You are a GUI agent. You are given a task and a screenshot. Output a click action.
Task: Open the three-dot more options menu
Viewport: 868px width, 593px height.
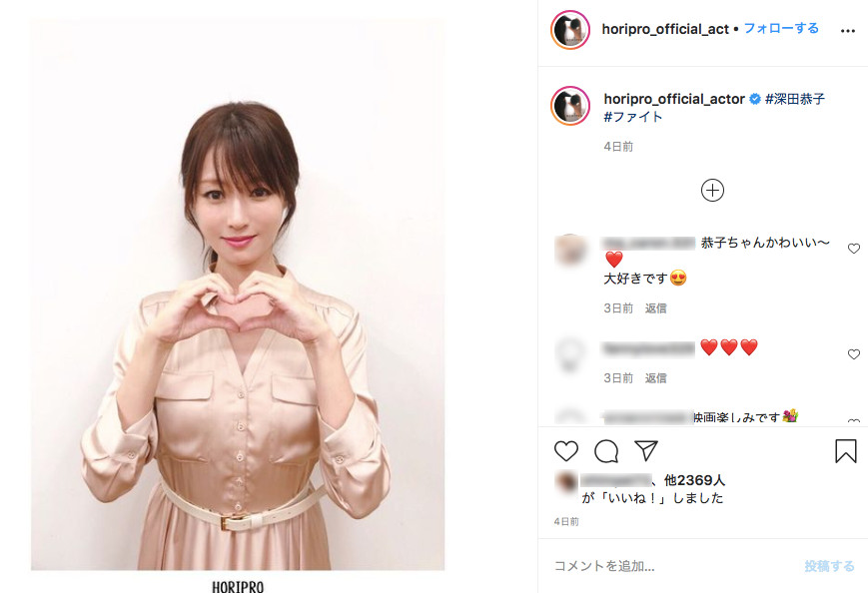847,30
